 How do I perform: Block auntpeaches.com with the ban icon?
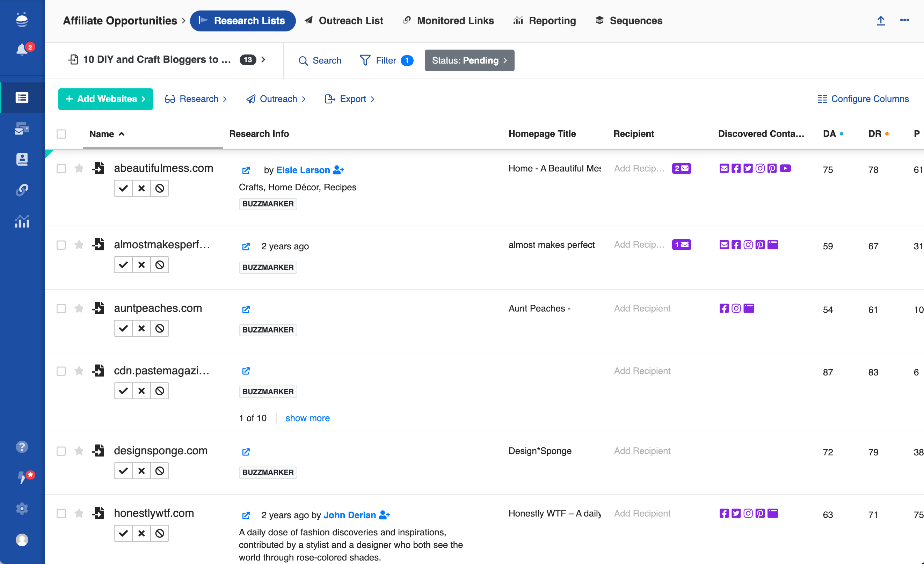point(160,328)
